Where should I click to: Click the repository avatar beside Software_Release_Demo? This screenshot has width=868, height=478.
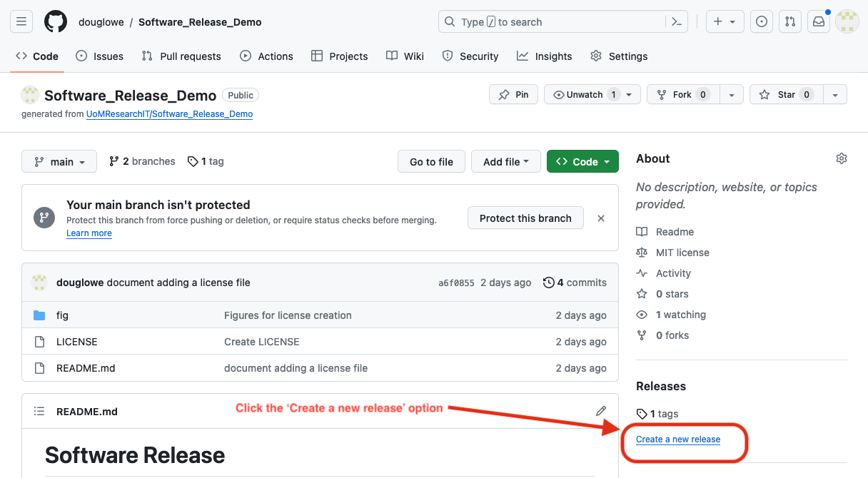coord(30,95)
